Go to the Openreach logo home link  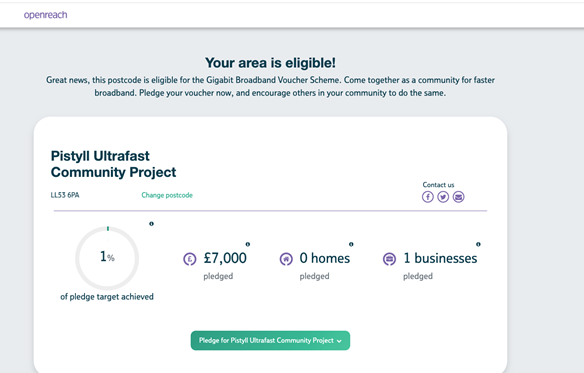[x=45, y=15]
